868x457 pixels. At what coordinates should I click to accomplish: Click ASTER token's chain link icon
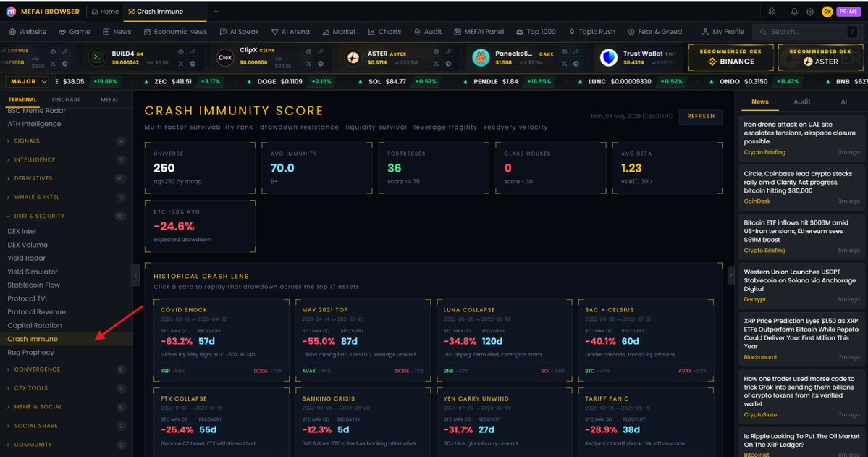pos(448,52)
